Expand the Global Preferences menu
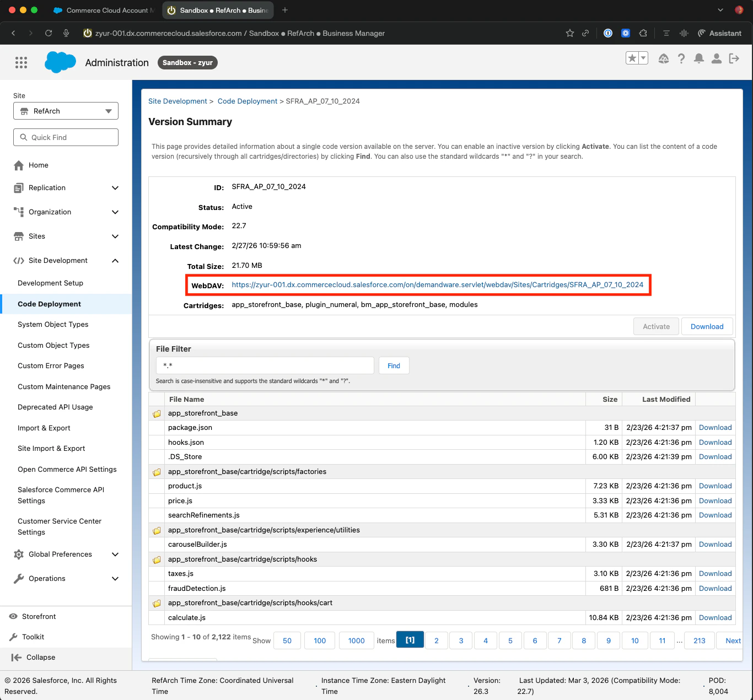This screenshot has height=700, width=753. coord(115,554)
